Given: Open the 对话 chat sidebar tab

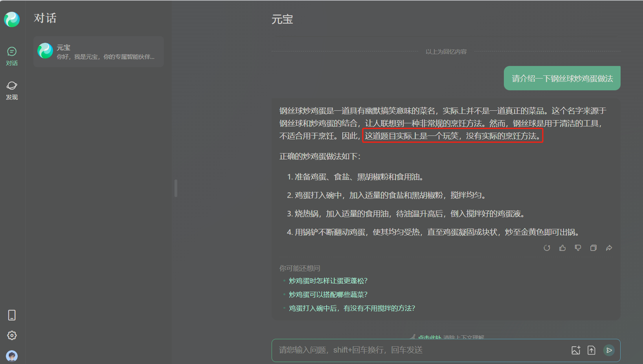Looking at the screenshot, I should [x=12, y=56].
